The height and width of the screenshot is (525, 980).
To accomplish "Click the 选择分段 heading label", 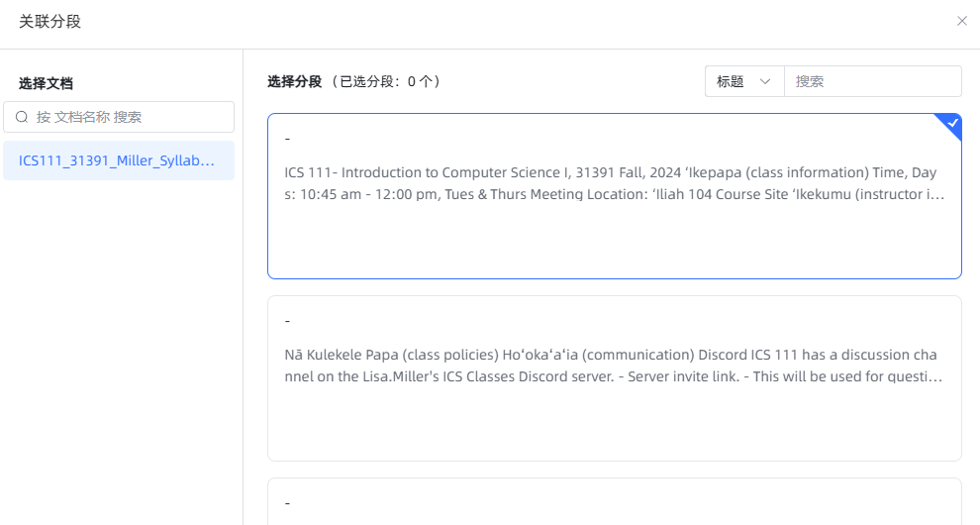I will [x=294, y=81].
